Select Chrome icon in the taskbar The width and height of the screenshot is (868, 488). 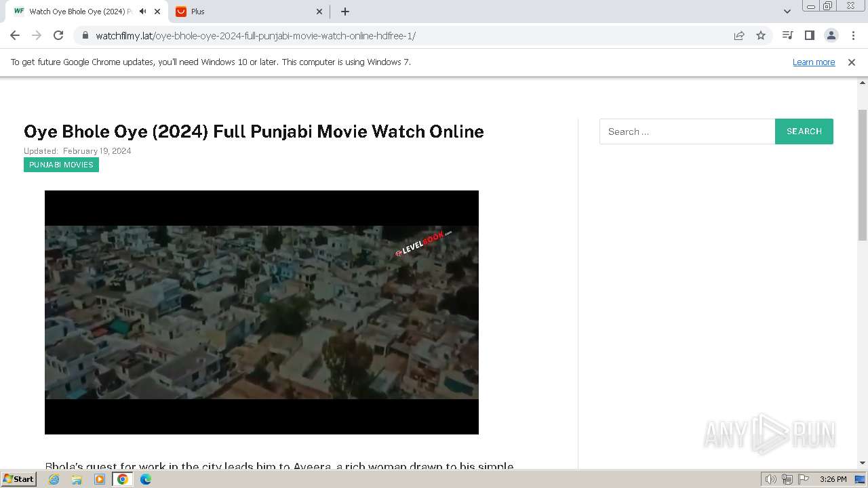123,479
